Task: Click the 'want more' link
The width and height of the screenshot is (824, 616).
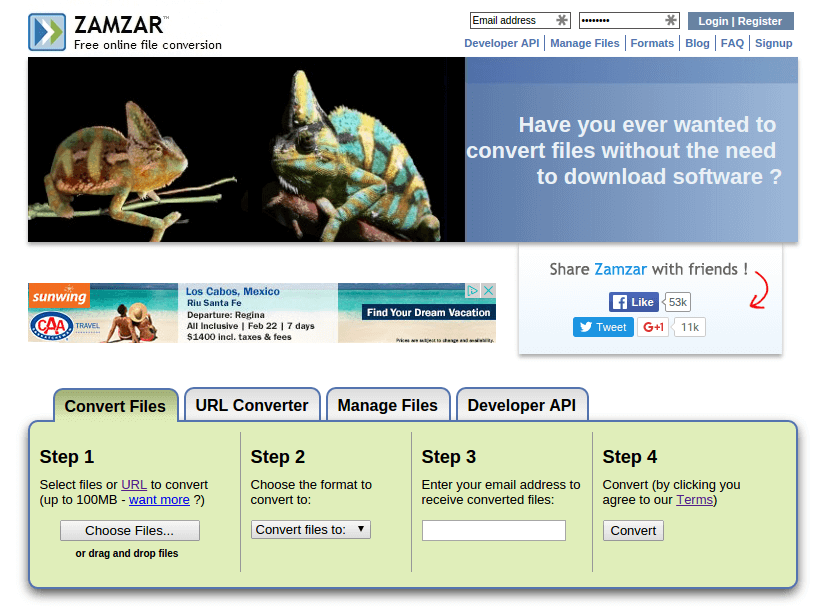Action: (159, 500)
